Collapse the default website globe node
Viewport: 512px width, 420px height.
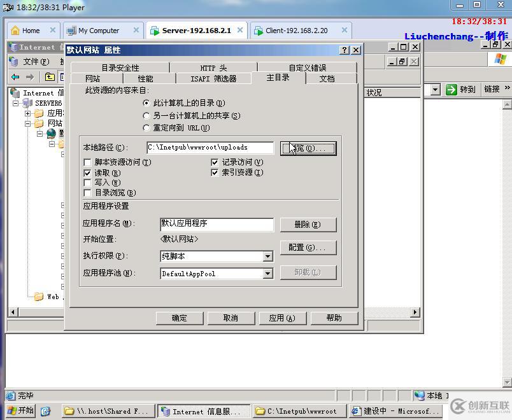click(40, 134)
